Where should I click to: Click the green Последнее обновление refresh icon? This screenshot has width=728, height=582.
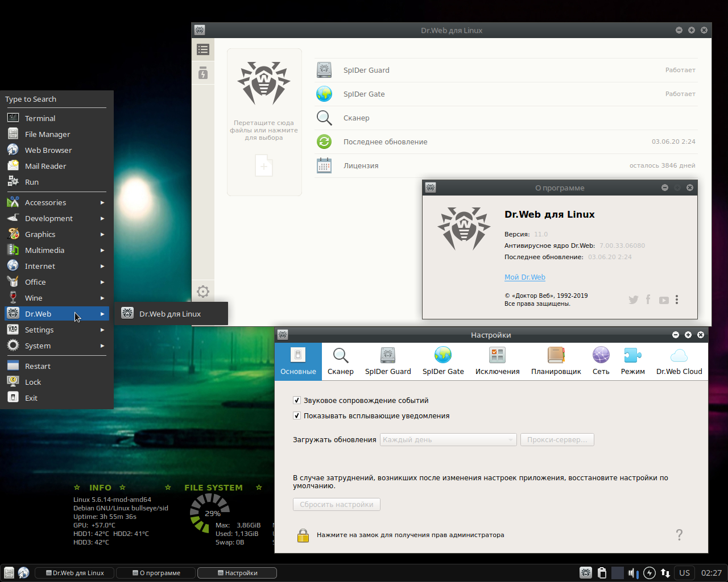click(x=324, y=142)
